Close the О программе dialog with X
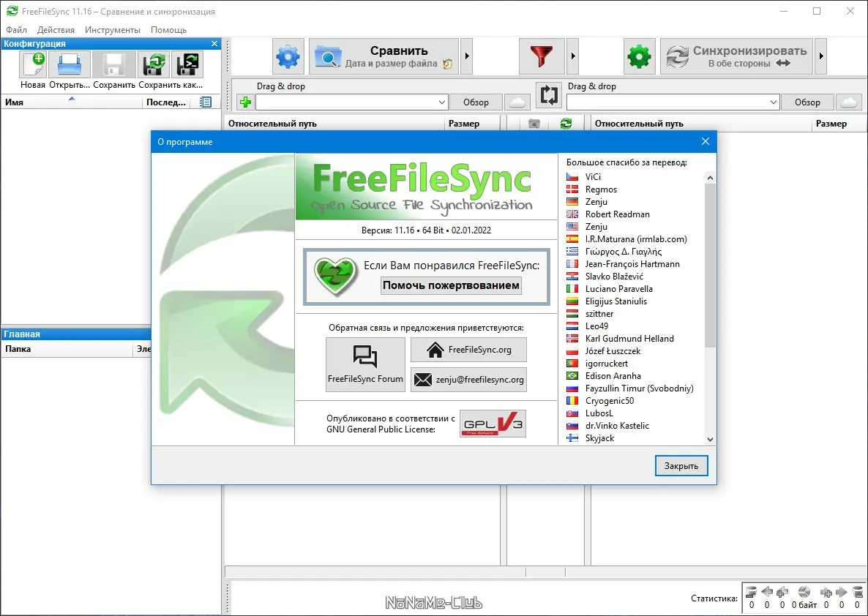The width and height of the screenshot is (868, 616). 706,141
